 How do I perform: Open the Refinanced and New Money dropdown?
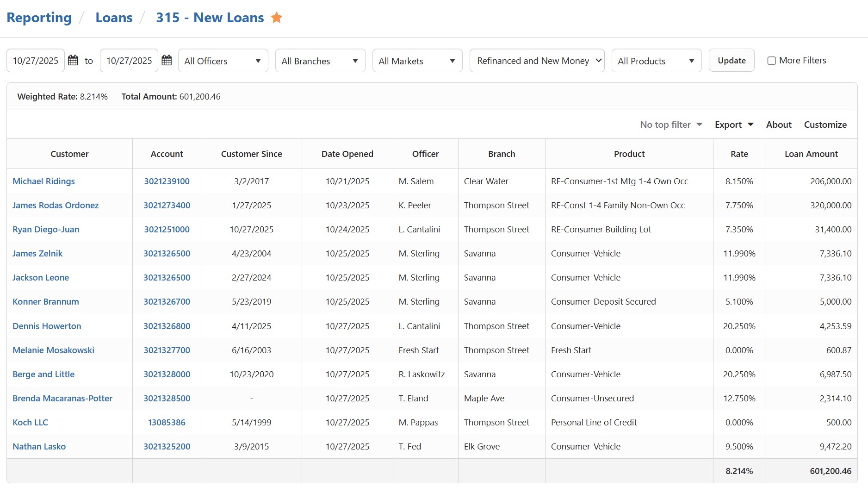point(537,61)
